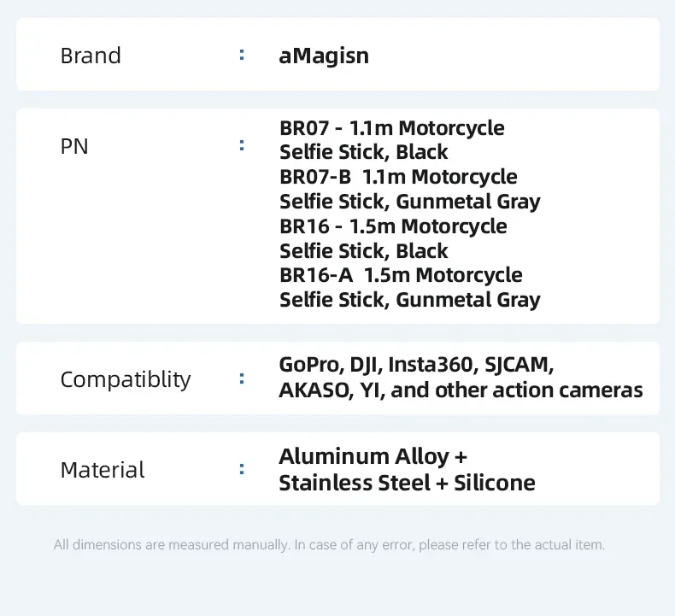
Task: Click the first Selfie Stick, Black line
Action: [363, 152]
